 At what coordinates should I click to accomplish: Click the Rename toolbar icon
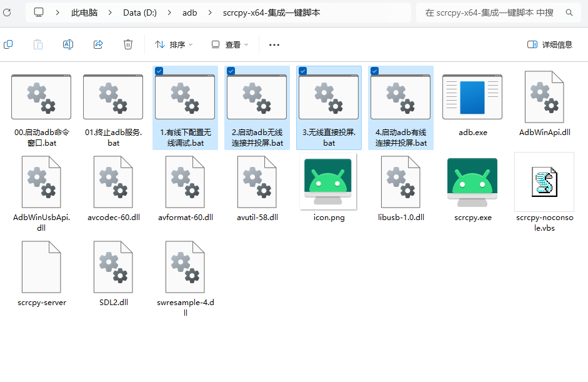pos(68,44)
